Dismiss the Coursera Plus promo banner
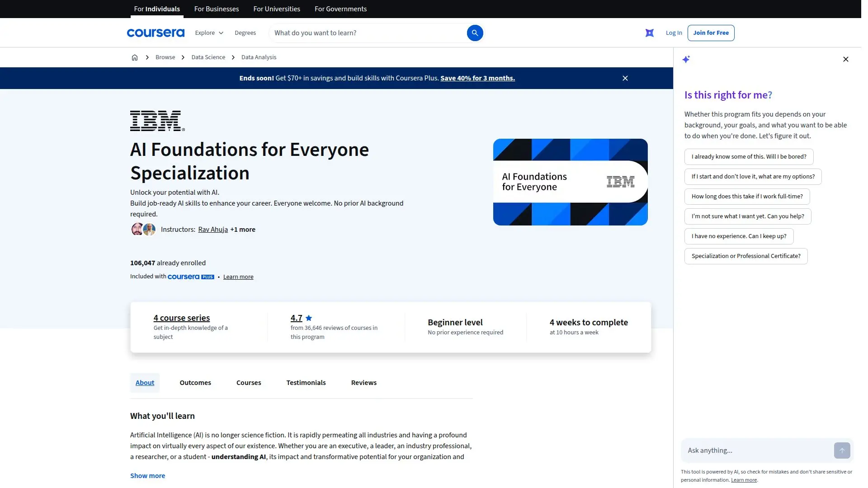Image resolution: width=868 pixels, height=488 pixels. point(625,78)
